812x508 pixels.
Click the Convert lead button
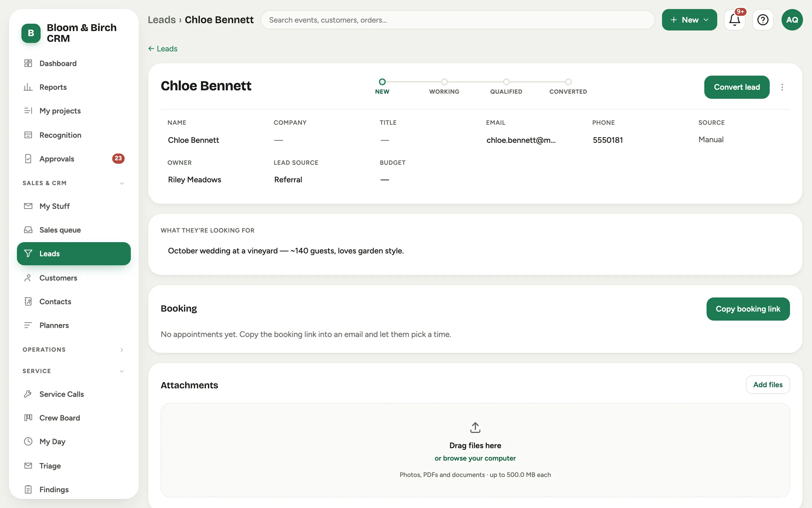(736, 87)
